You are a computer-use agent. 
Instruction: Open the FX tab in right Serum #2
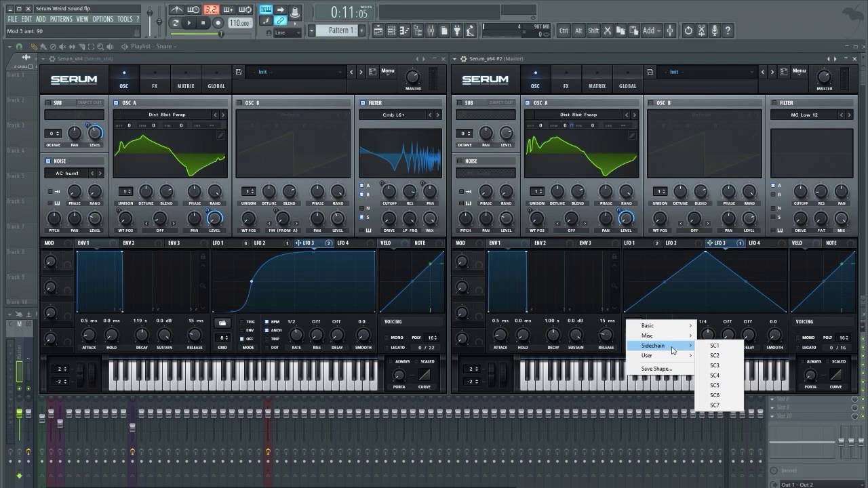pos(566,78)
